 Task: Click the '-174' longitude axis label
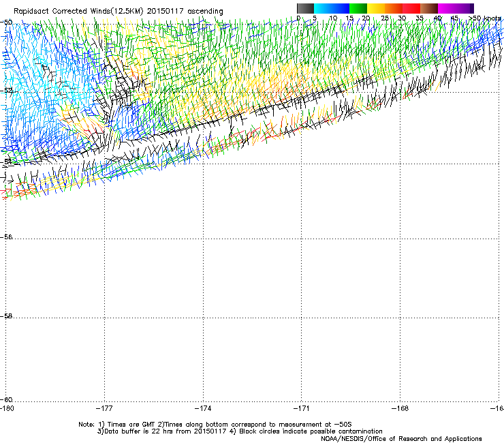pyautogui.click(x=203, y=408)
